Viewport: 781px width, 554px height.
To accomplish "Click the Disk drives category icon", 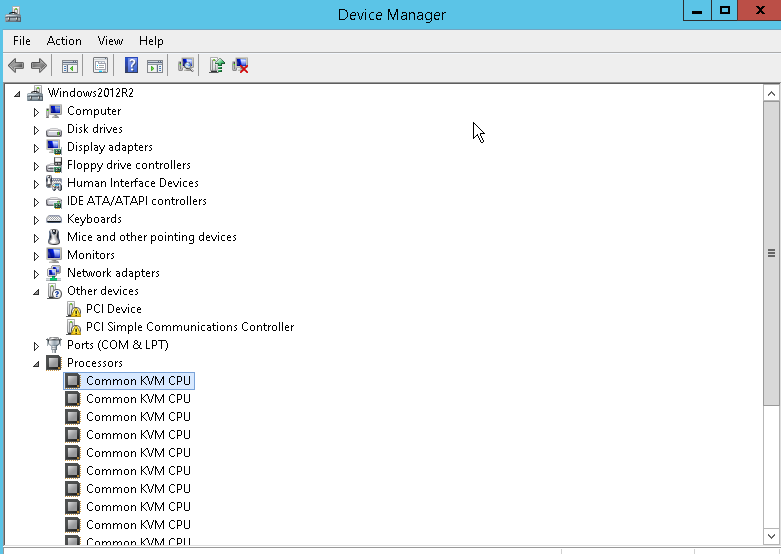I will [x=54, y=130].
